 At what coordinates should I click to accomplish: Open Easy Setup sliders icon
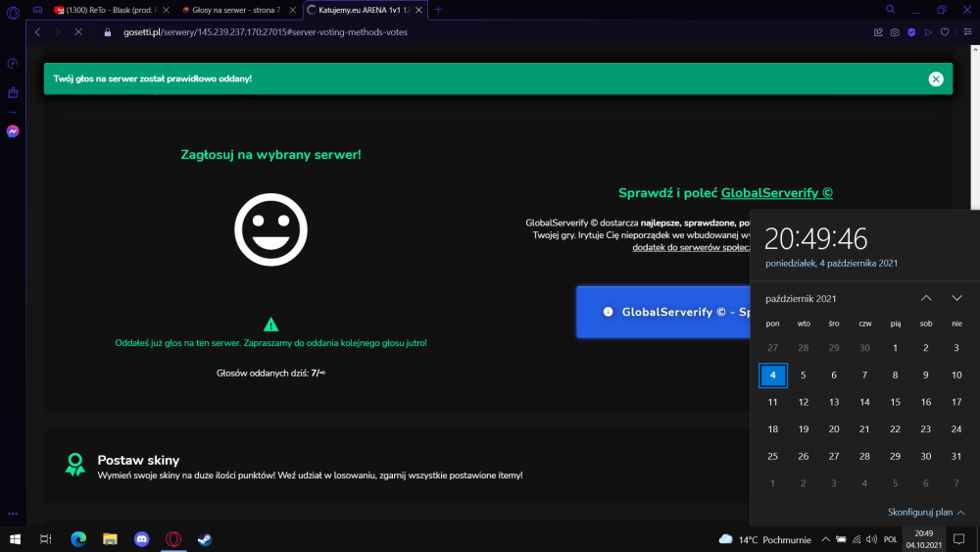[967, 32]
